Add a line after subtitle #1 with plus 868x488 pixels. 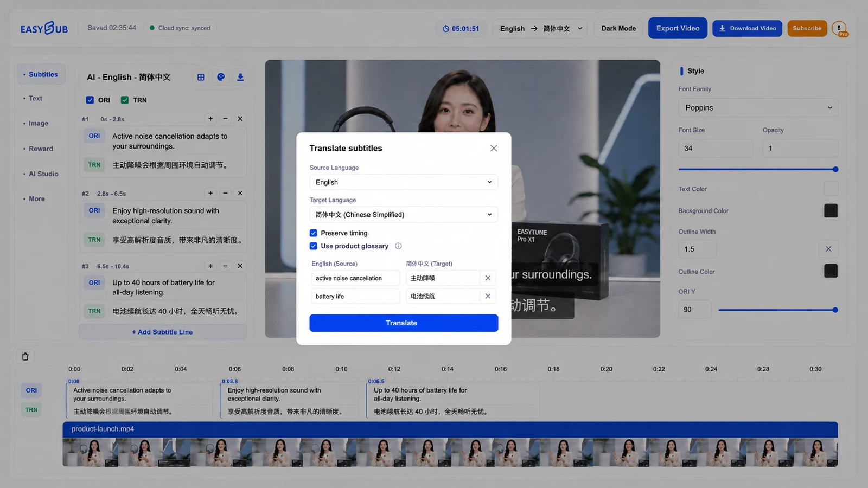[x=210, y=119]
